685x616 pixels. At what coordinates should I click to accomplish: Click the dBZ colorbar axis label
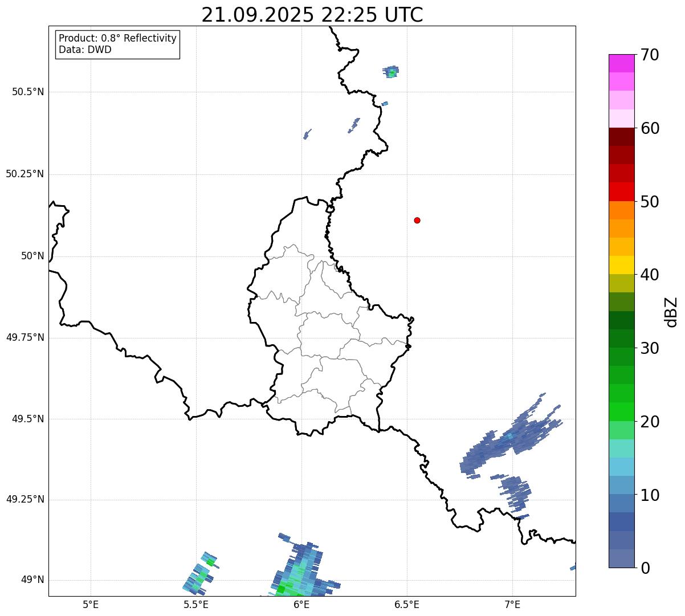click(671, 311)
